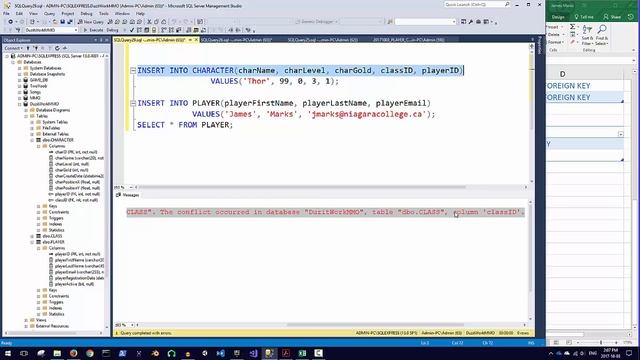The height and width of the screenshot is (360, 640).
Task: Switch to the active SQLQuery tab
Action: (x=149, y=40)
